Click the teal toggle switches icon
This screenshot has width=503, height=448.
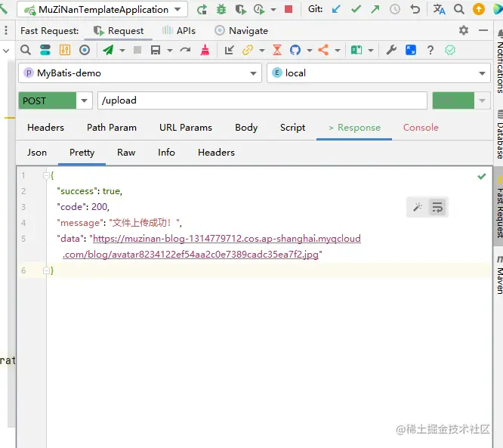45,50
